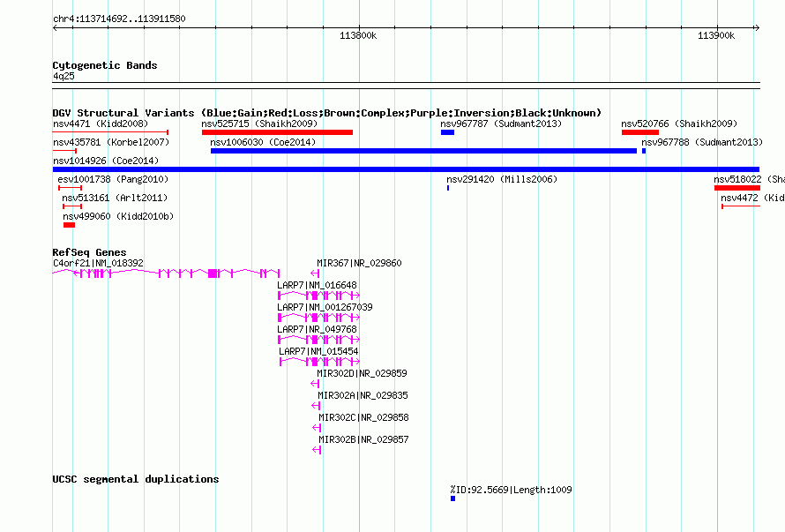Select the small nsv967788 (Sudmant2013) blue marker

point(644,151)
